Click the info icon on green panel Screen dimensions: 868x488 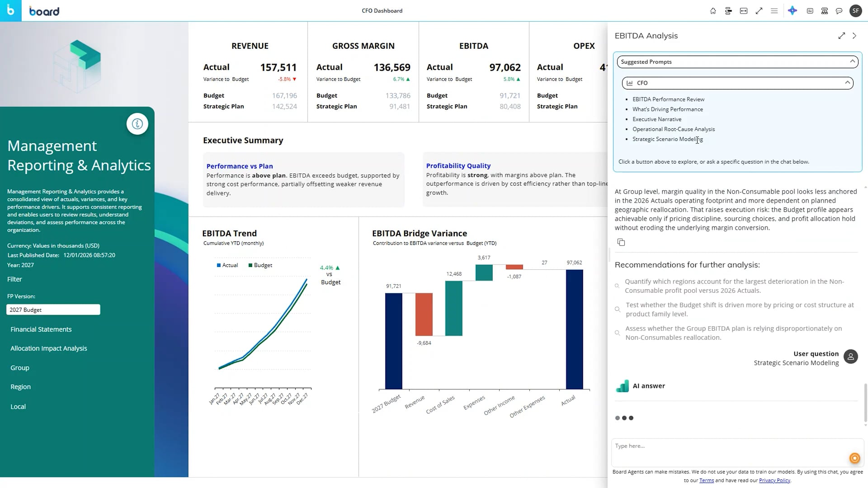137,124
